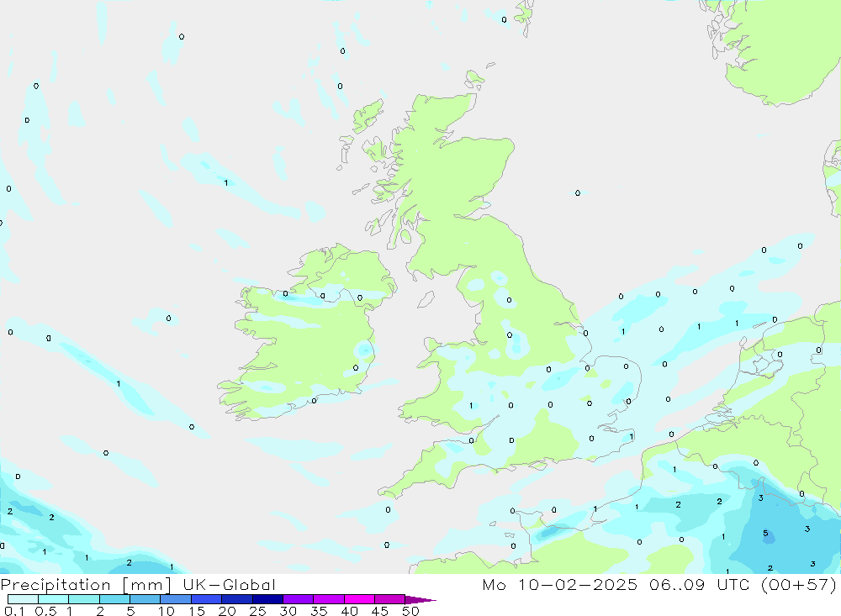Click the 10–15 mm legend swatch
The height and width of the screenshot is (616, 841).
(176, 599)
